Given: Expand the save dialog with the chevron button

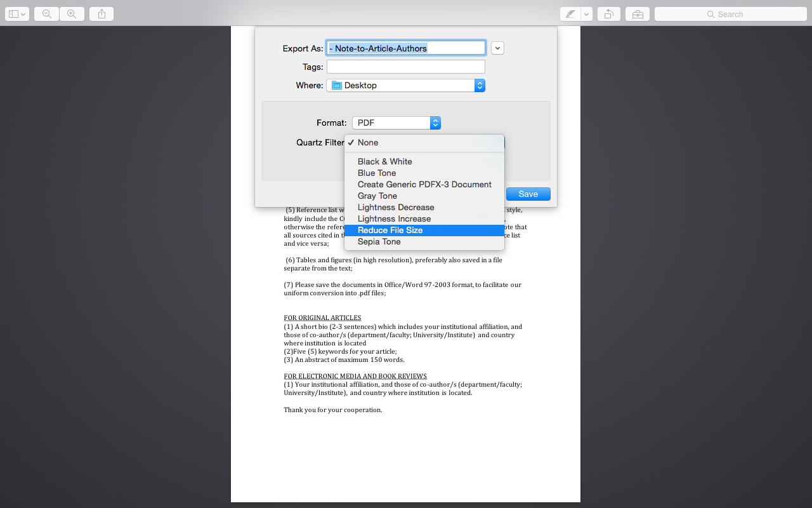Looking at the screenshot, I should [497, 48].
